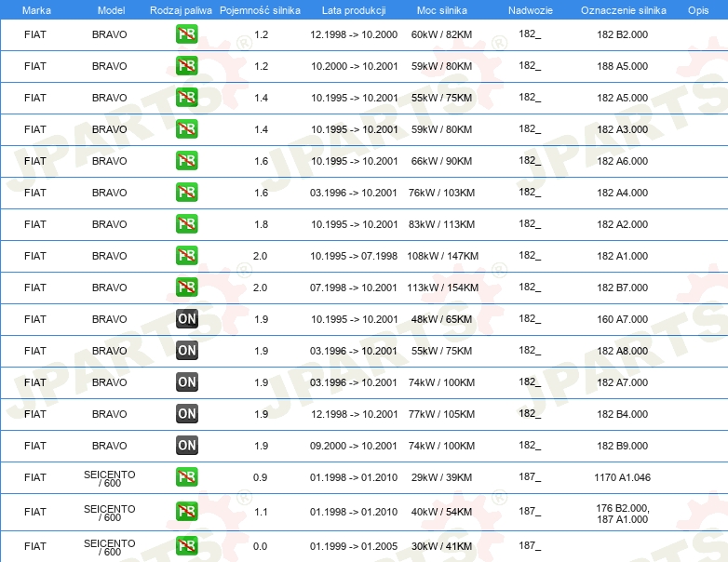Click the Moc silnika column header
The width and height of the screenshot is (728, 562).
pyautogui.click(x=442, y=10)
